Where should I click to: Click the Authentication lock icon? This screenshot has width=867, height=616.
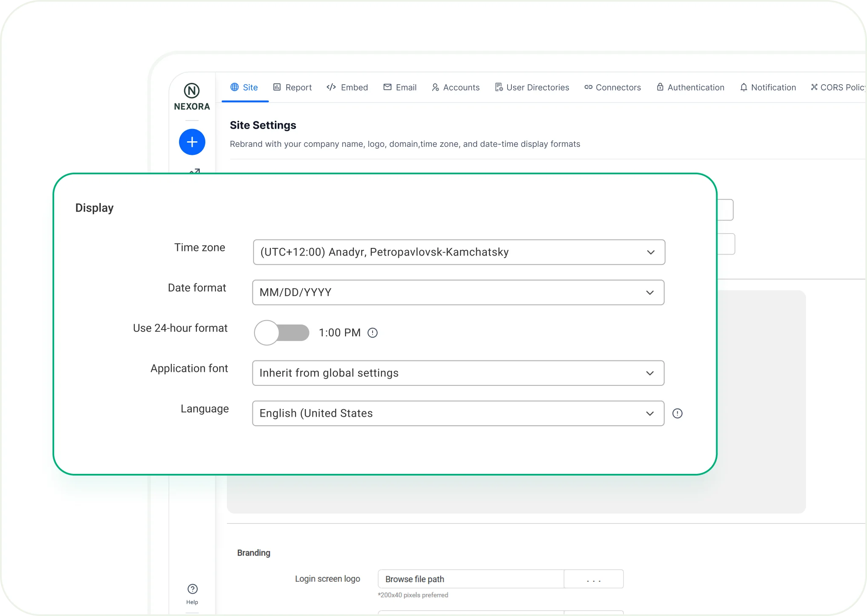660,87
